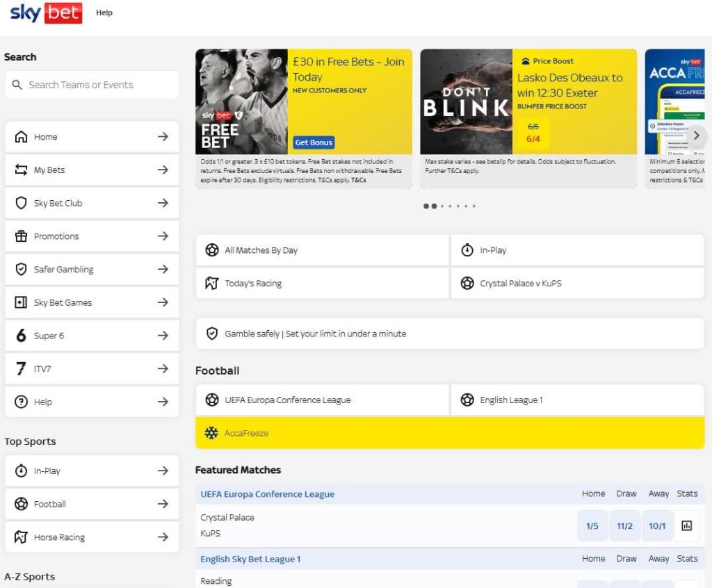This screenshot has height=588, width=712.
Task: Open the Help link in the header
Action: pos(104,13)
